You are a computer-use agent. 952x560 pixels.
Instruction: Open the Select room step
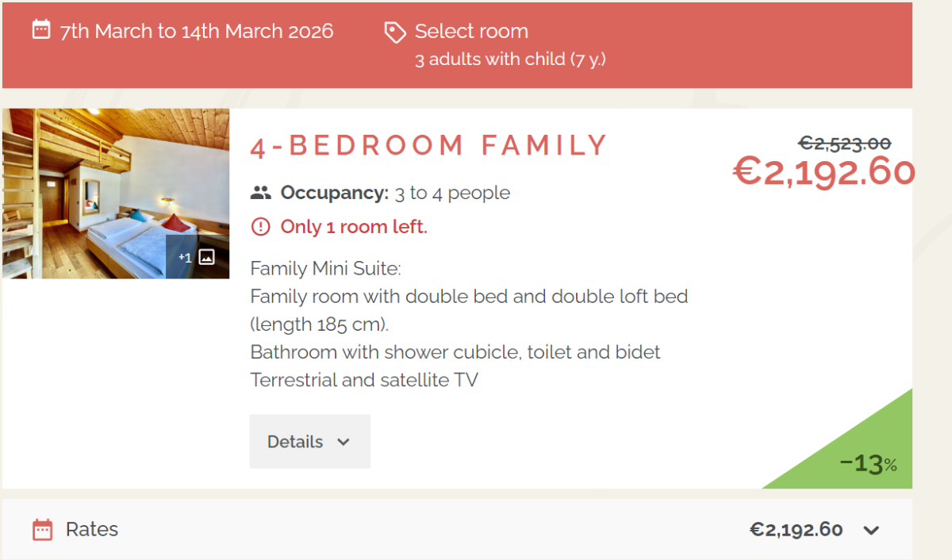471,32
